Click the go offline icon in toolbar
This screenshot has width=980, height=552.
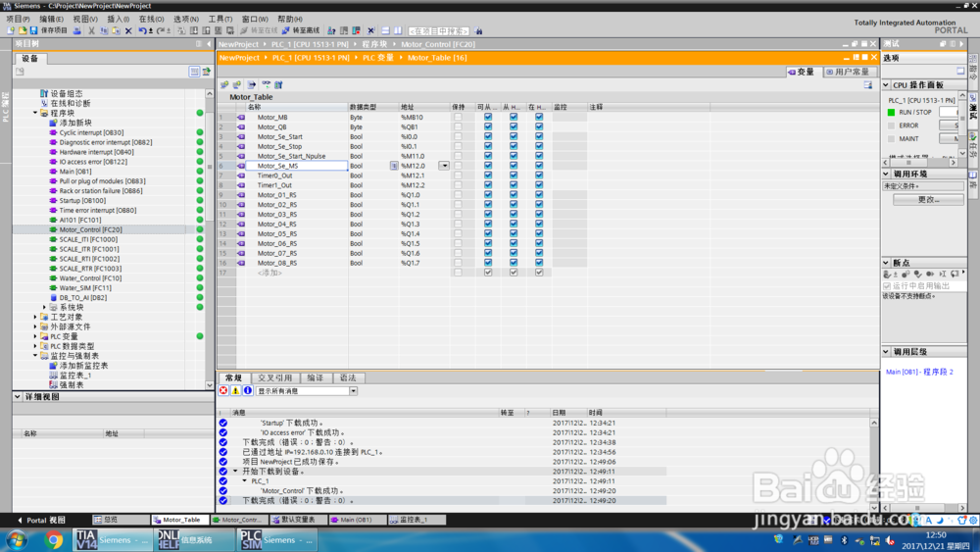coord(285,30)
